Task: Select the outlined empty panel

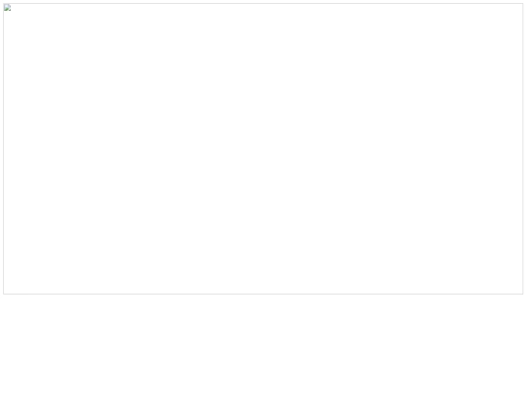Action: point(263,149)
